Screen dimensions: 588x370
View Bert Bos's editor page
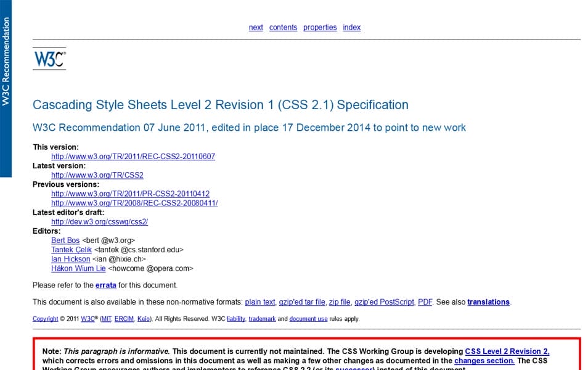click(65, 240)
